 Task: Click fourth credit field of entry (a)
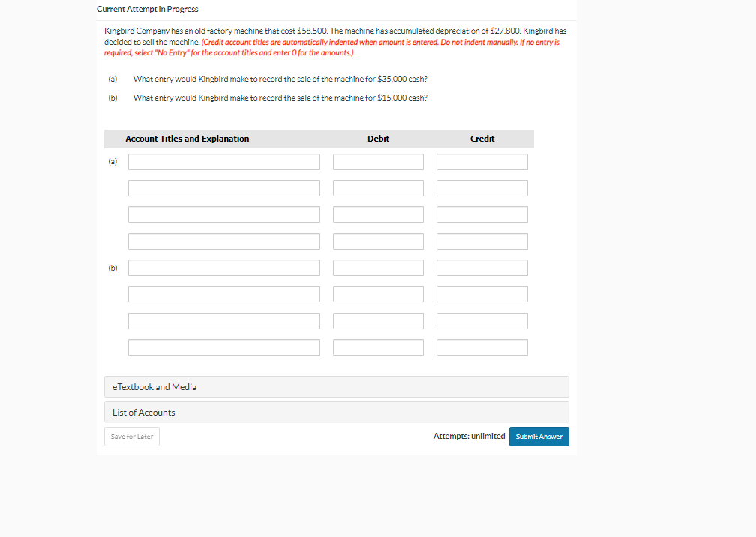tap(482, 241)
